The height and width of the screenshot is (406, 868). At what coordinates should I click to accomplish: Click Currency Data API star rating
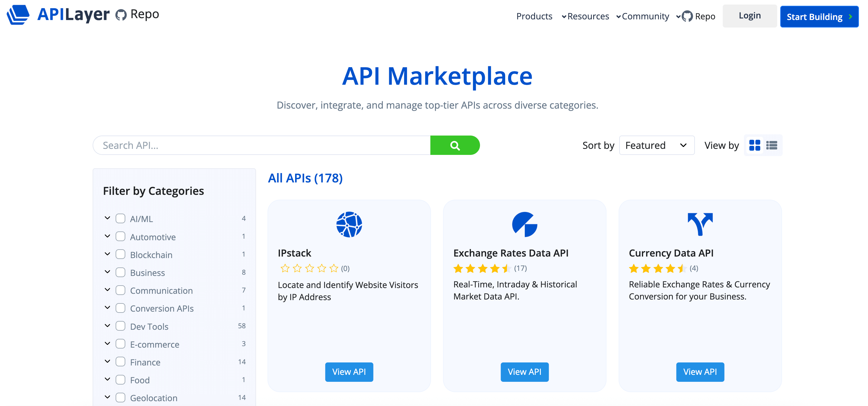coord(656,269)
